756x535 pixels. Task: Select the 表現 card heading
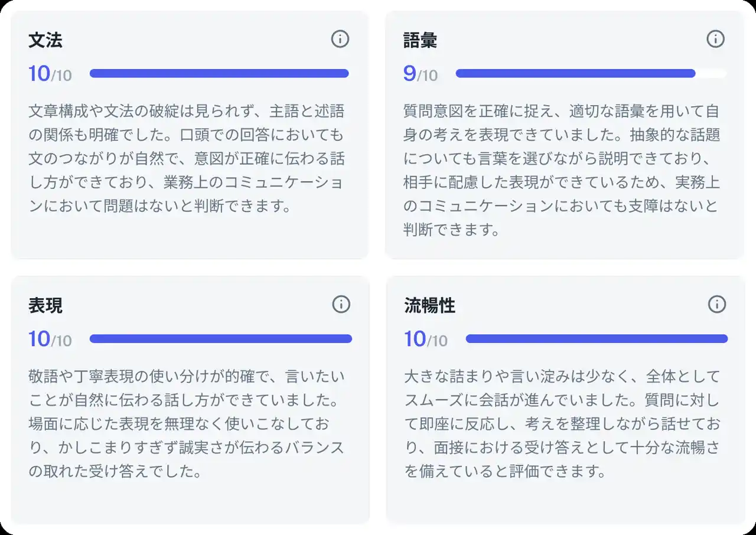pos(45,306)
